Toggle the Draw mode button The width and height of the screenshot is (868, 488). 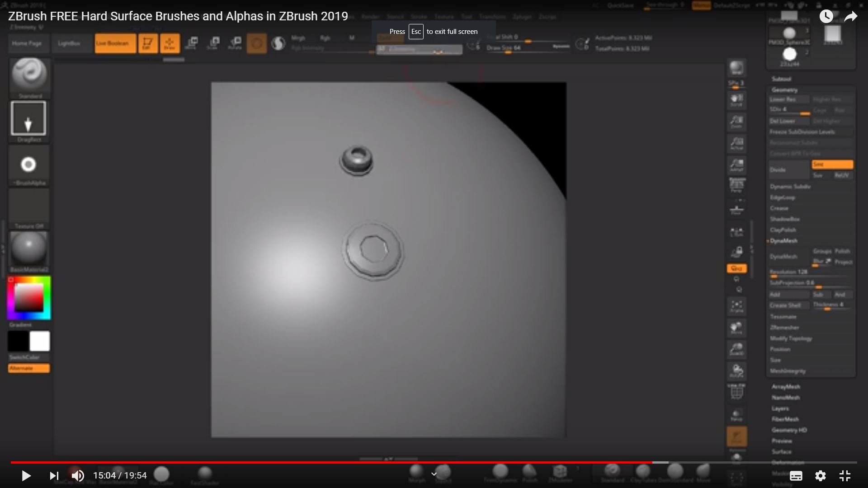[170, 43]
